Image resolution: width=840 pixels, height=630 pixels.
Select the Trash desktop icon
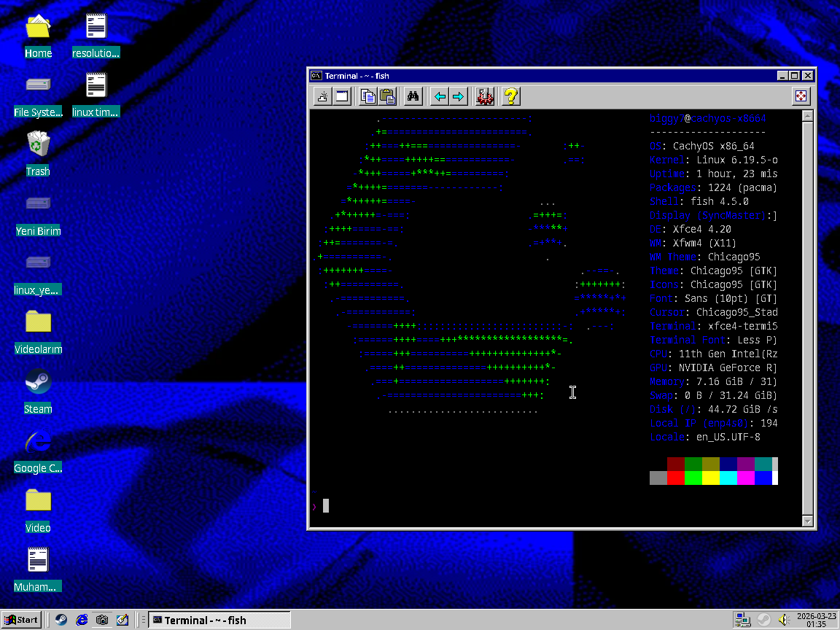pos(38,155)
